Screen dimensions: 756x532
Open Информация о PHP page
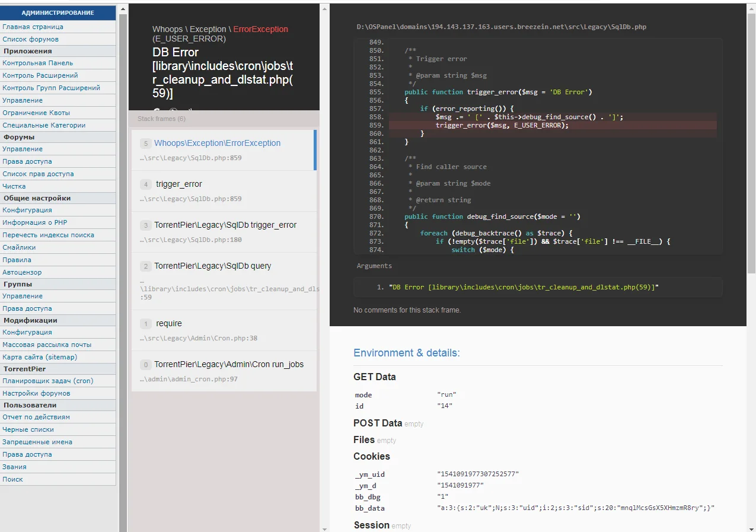(34, 222)
